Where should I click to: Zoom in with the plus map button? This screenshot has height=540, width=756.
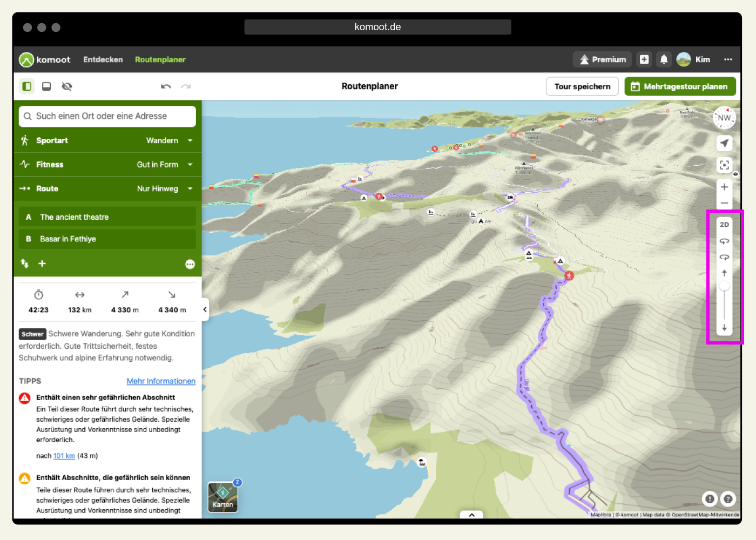click(x=725, y=187)
